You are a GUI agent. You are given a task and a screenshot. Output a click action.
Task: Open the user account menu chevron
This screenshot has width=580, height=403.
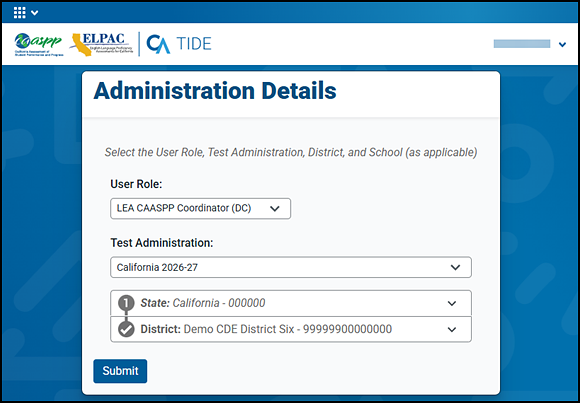[562, 44]
